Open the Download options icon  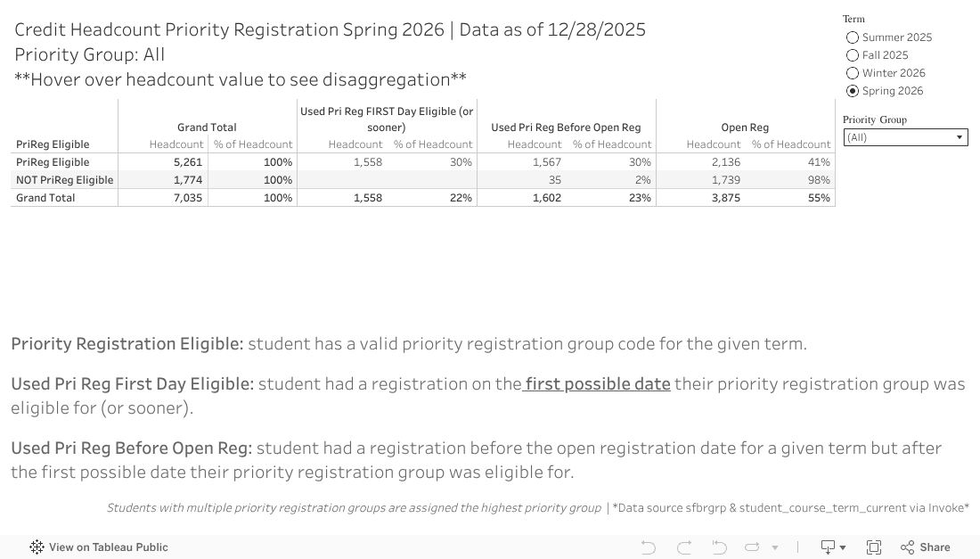[828, 547]
